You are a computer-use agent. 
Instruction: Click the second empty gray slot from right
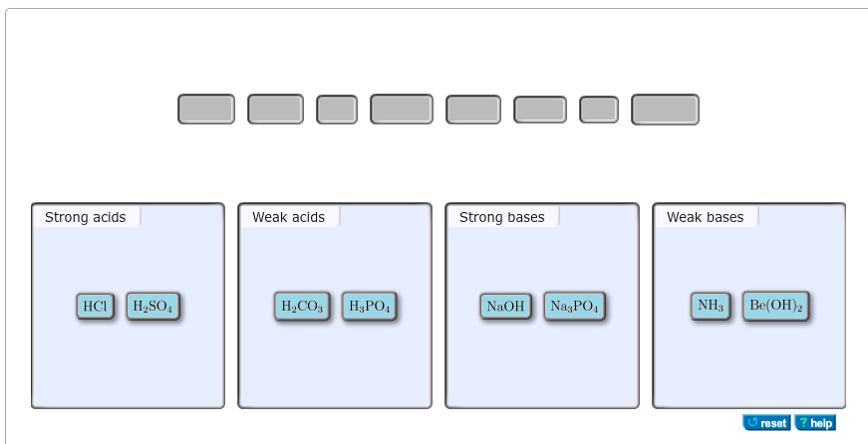tap(599, 110)
